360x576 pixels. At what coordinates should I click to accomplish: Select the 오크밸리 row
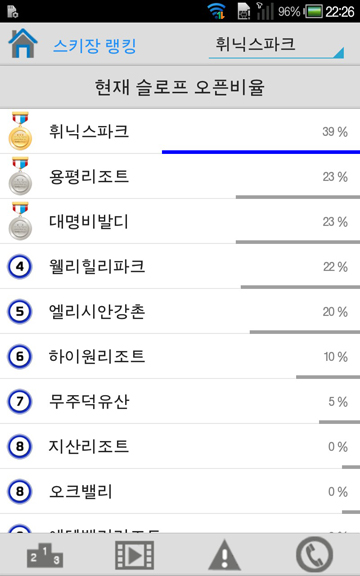point(180,491)
